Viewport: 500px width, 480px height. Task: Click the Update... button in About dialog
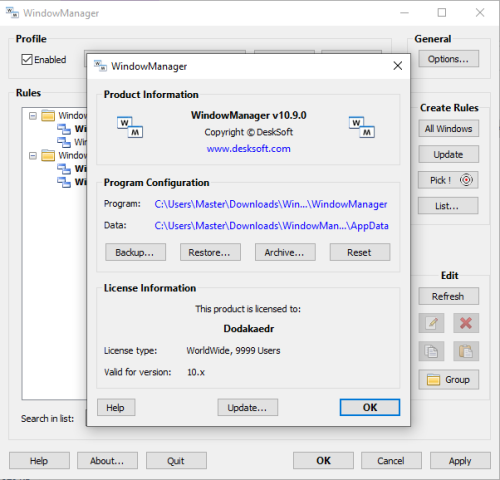(x=248, y=407)
